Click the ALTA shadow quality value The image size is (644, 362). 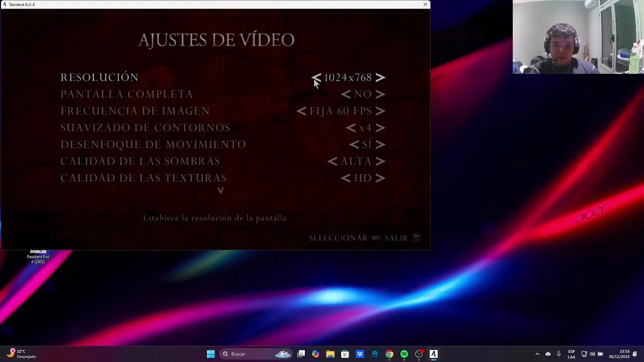pyautogui.click(x=356, y=161)
